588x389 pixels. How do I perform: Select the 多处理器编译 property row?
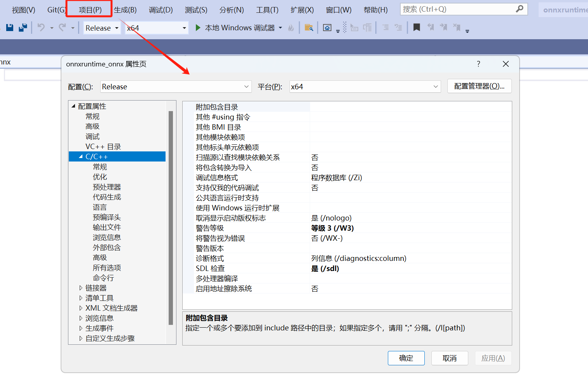click(347, 278)
